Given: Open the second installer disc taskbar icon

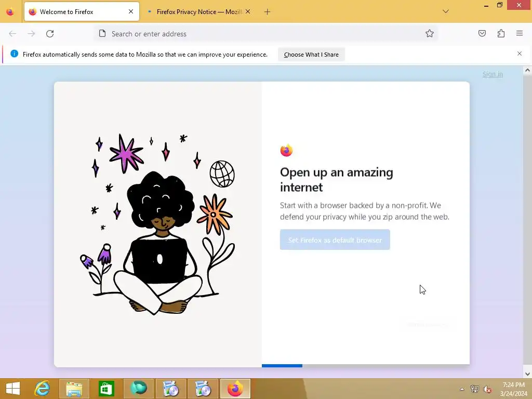Looking at the screenshot, I should tap(203, 389).
